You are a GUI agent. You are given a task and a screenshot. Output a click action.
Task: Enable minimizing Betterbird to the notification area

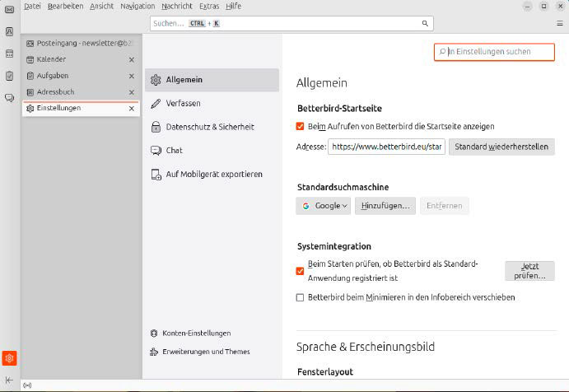click(x=300, y=297)
